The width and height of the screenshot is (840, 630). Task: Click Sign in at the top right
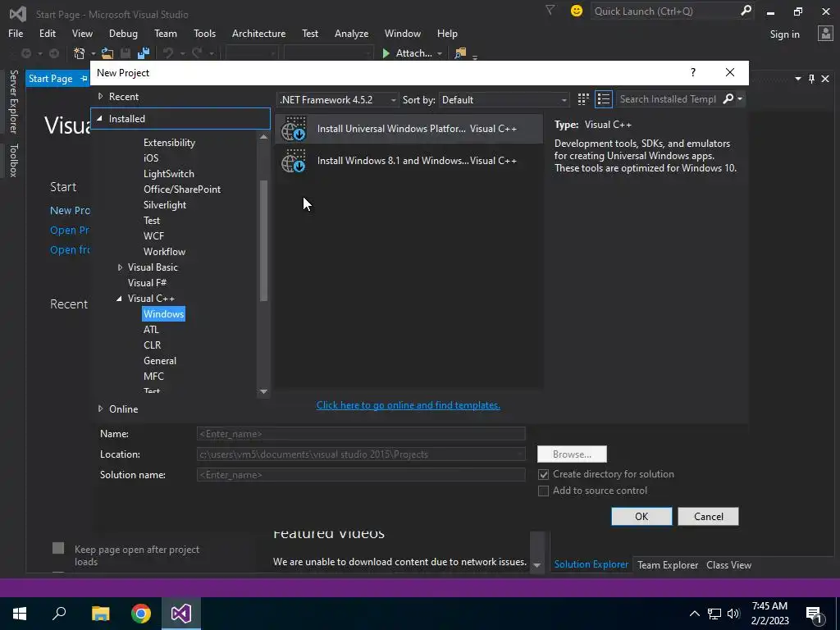click(784, 34)
